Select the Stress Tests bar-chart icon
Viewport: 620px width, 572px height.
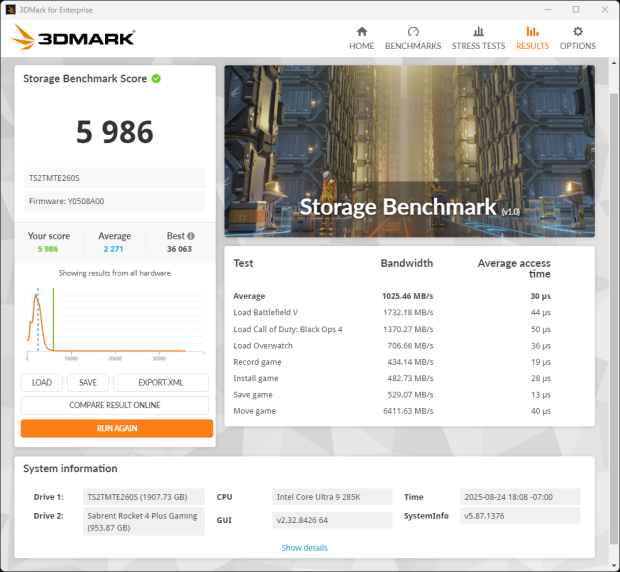[478, 32]
